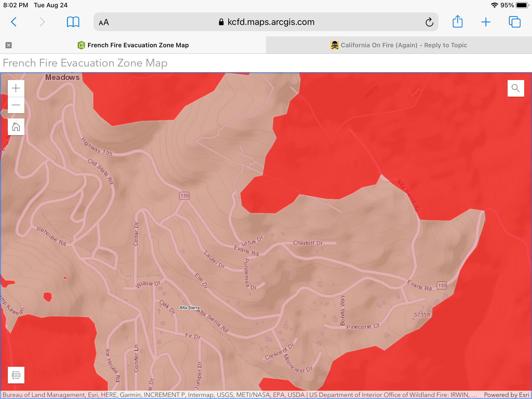Click the Old State Rd label
Screen dimensions: 532x399
[x=101, y=171]
